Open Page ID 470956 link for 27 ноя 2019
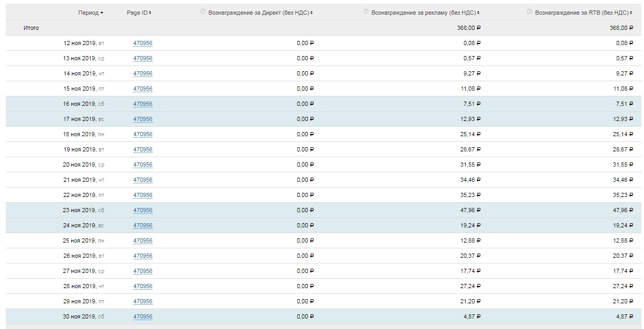 (x=143, y=271)
